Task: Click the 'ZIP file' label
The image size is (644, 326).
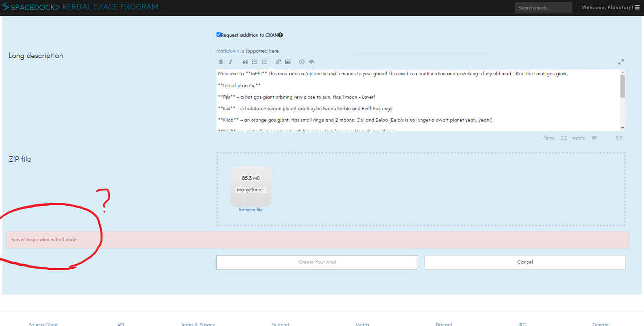Action: pyautogui.click(x=20, y=159)
